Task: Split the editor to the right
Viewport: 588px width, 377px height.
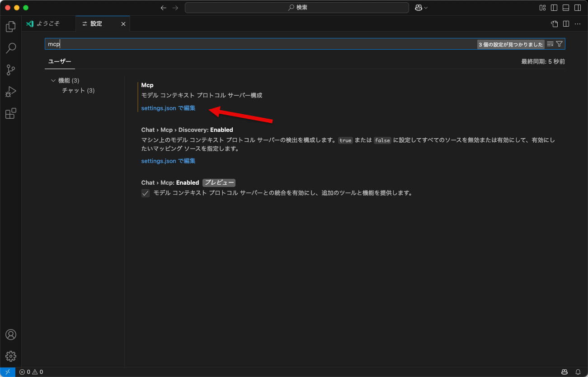Action: pos(566,24)
